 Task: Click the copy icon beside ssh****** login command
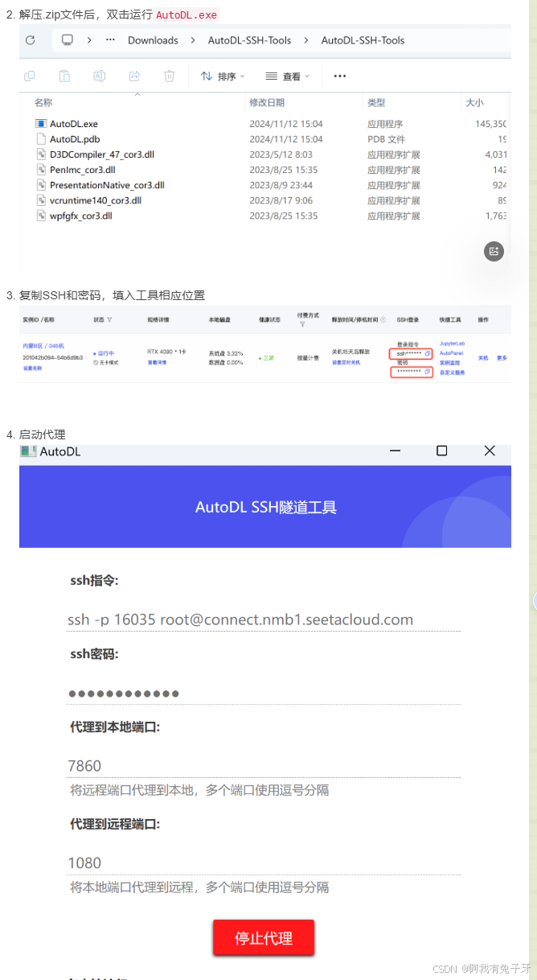pos(428,354)
